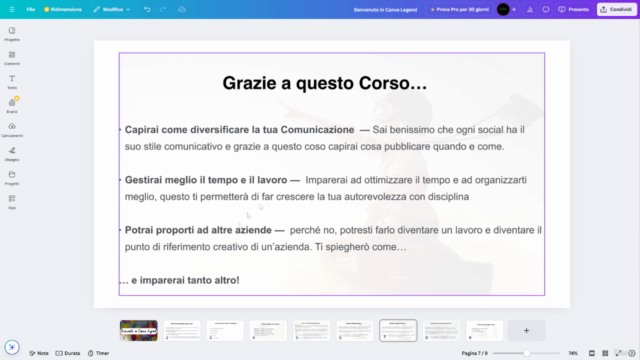Viewport: 640px width, 360px height.
Task: Switch to grid view icon
Action: pos(605,353)
